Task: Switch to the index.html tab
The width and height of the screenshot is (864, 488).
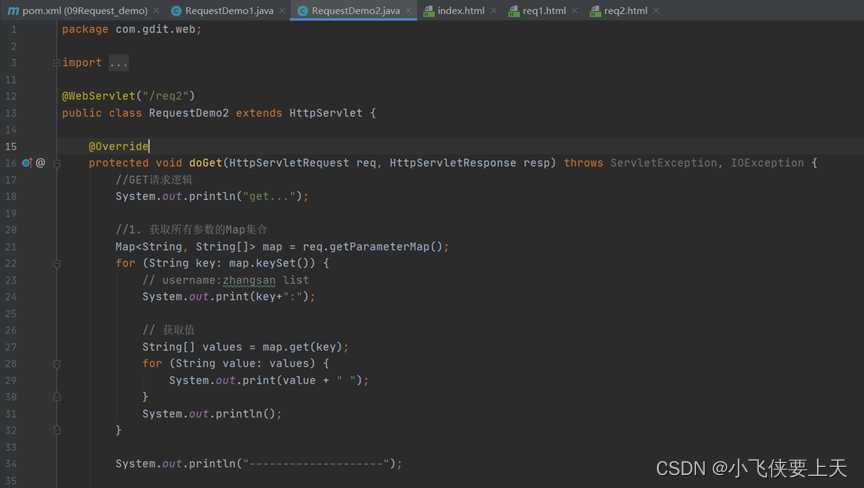Action: 461,11
